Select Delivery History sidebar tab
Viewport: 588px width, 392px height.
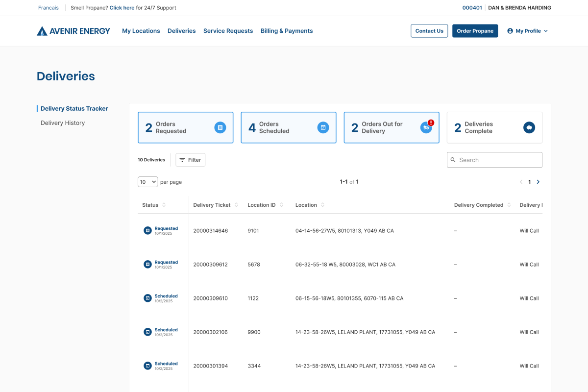[x=63, y=123]
